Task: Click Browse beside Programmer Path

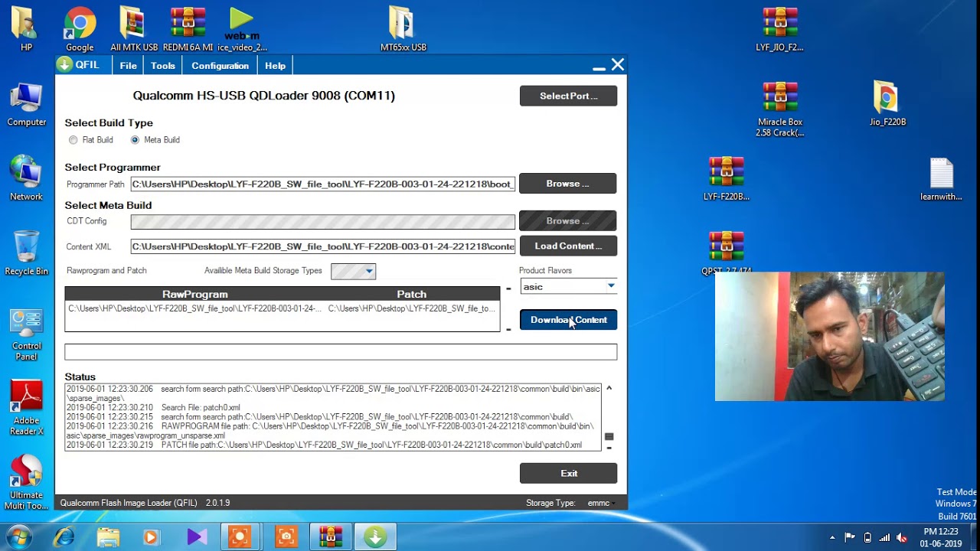Action: click(567, 184)
